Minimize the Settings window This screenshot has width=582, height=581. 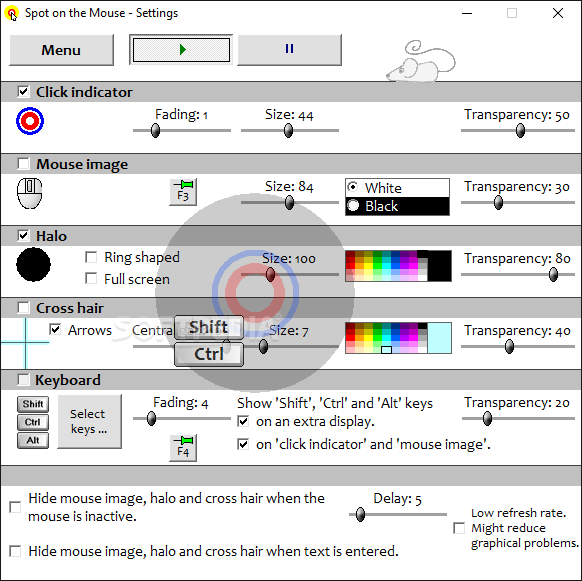pyautogui.click(x=467, y=13)
